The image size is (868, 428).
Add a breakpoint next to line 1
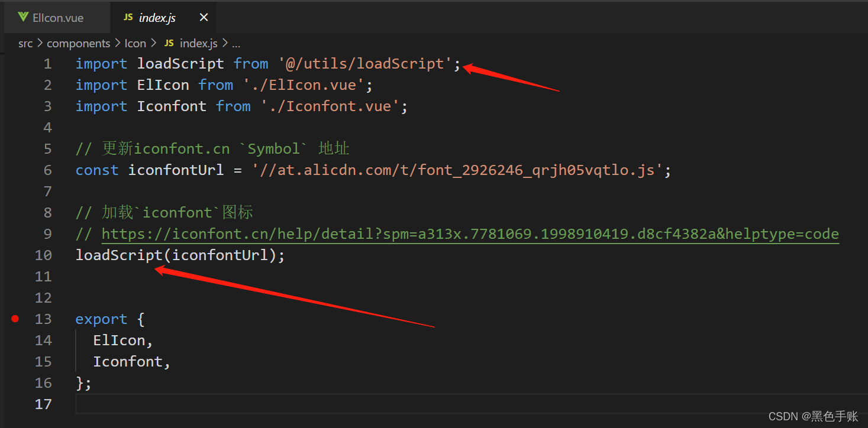(15, 63)
